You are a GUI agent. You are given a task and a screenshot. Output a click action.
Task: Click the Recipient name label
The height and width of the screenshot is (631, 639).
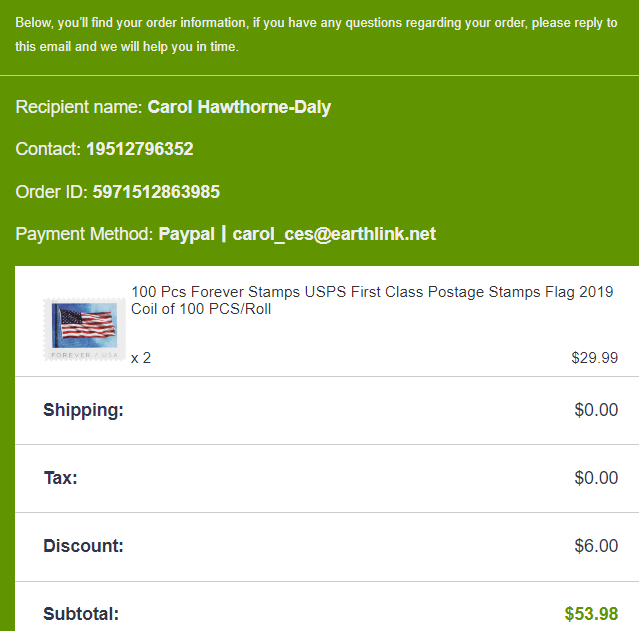click(79, 107)
